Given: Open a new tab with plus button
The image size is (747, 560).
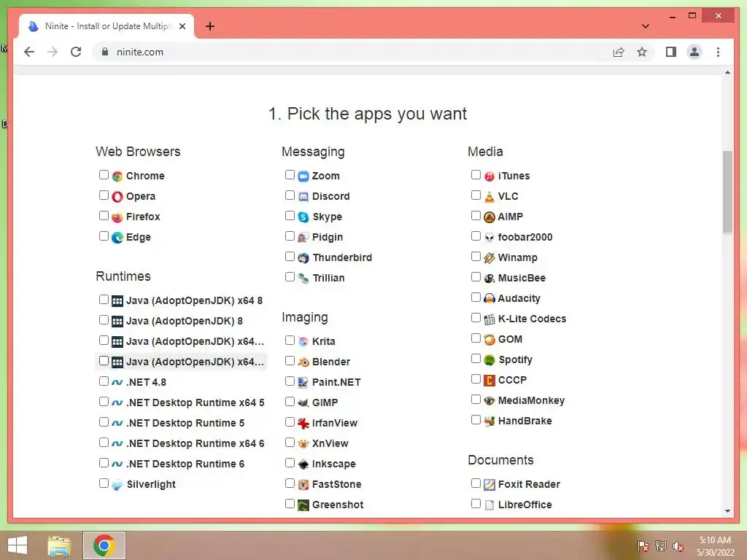Looking at the screenshot, I should tap(210, 26).
